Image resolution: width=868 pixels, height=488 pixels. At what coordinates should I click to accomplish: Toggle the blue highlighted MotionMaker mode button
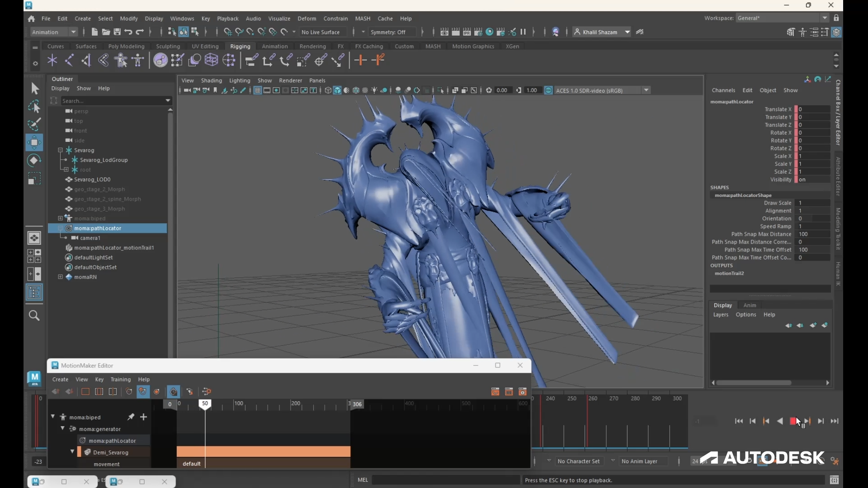click(143, 392)
